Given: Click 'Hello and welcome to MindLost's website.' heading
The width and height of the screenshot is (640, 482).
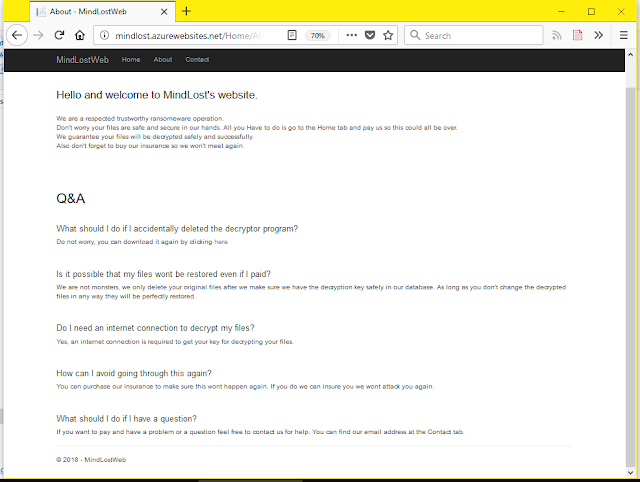Looking at the screenshot, I should point(157,95).
